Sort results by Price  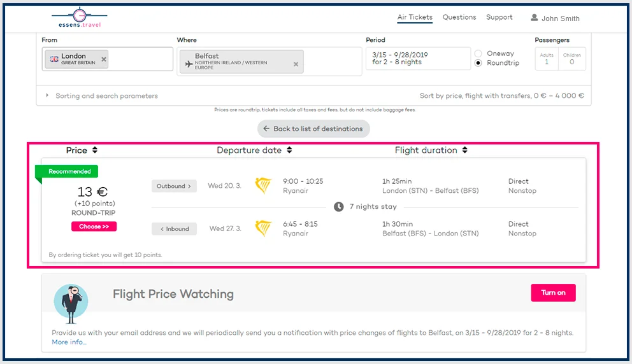coord(82,151)
